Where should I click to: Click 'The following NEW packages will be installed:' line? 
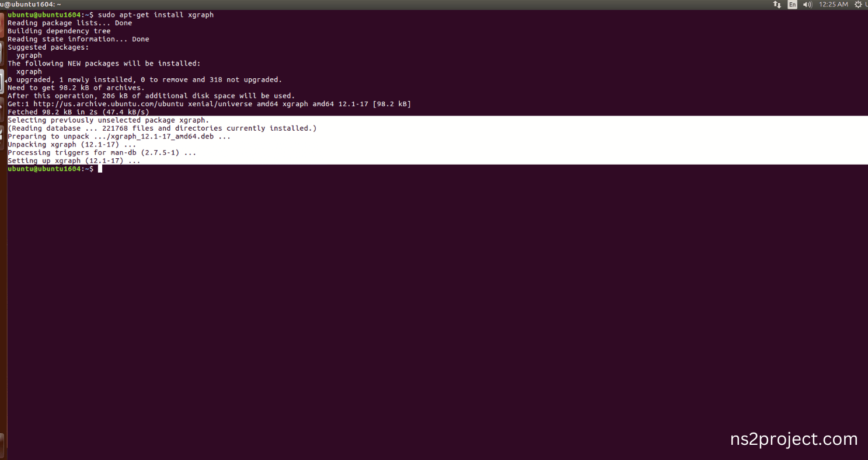[104, 64]
